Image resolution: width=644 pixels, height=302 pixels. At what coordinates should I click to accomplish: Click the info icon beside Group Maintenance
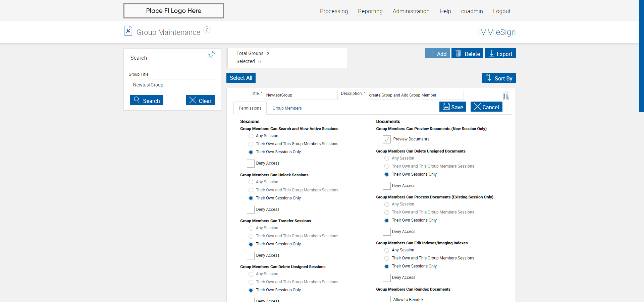coord(207,30)
